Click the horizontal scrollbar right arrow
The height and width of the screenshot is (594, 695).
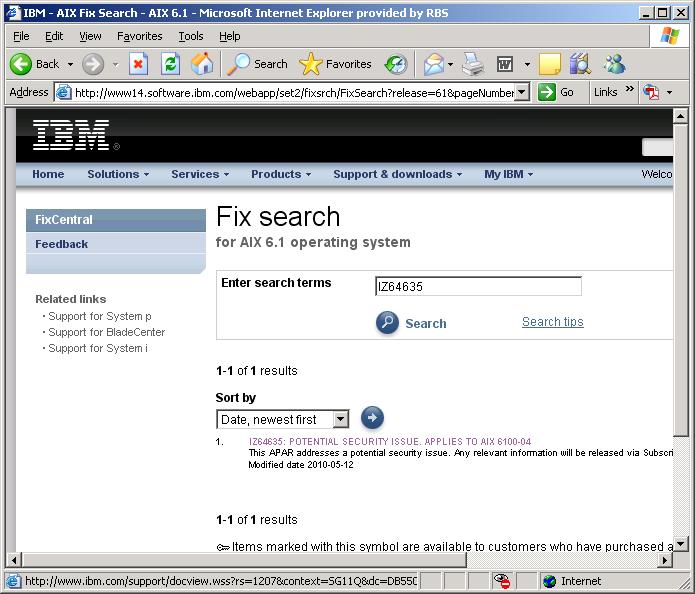[664, 560]
